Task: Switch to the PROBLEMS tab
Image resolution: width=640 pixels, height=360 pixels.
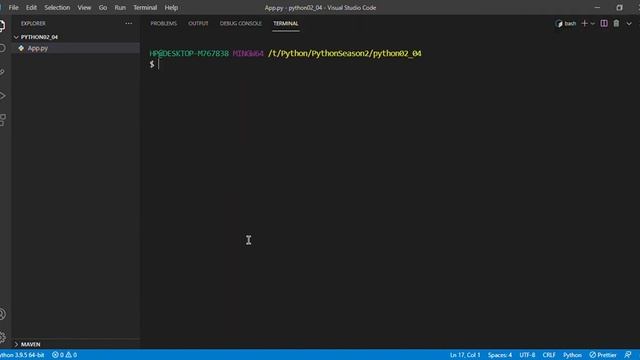Action: 164,24
